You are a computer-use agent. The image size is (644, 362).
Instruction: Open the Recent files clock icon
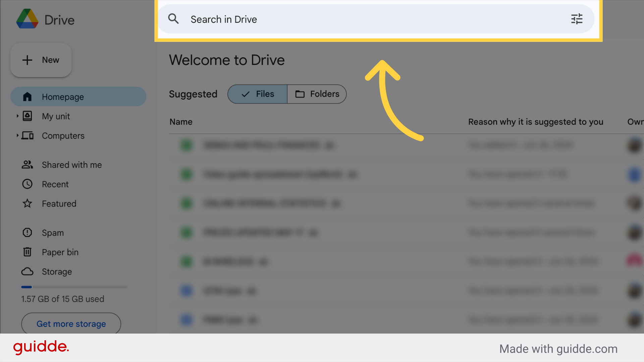(27, 184)
